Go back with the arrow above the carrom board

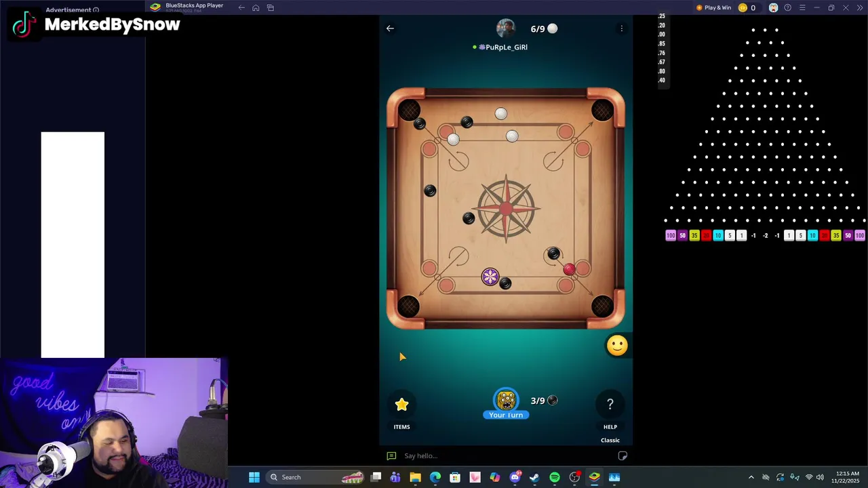tap(390, 28)
